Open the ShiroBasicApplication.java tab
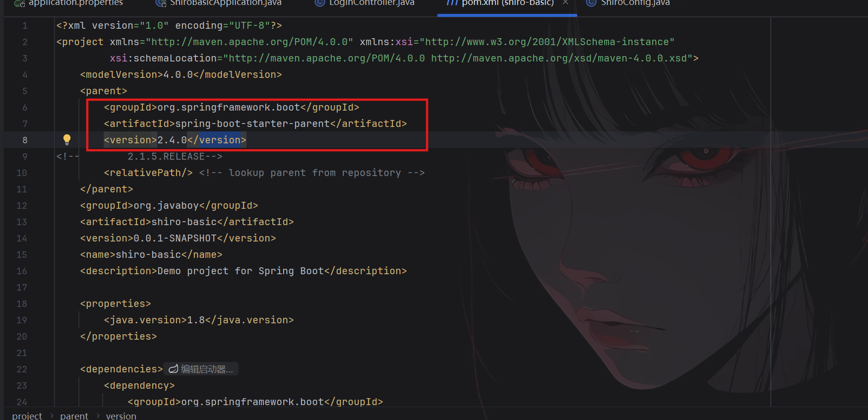This screenshot has width=868, height=420. [x=226, y=3]
